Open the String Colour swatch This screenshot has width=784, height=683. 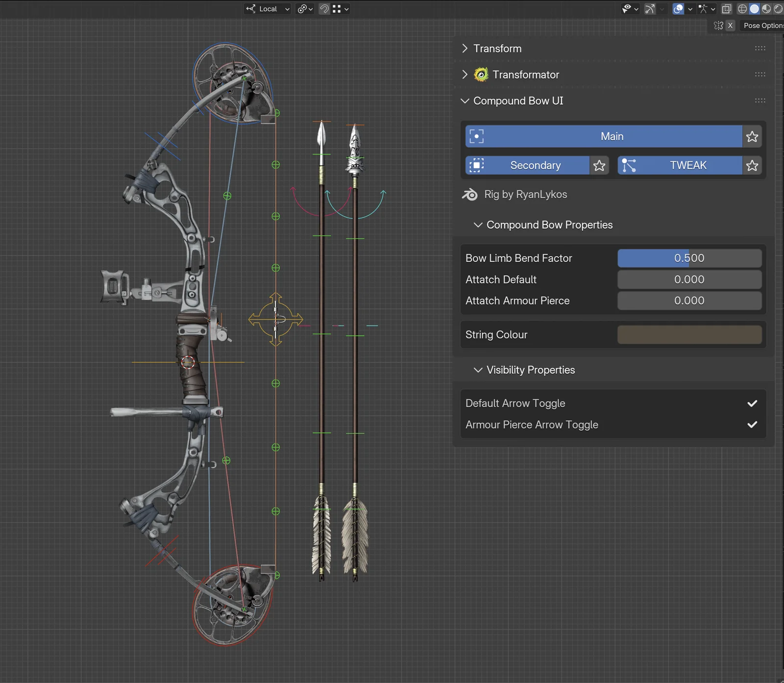(x=689, y=334)
